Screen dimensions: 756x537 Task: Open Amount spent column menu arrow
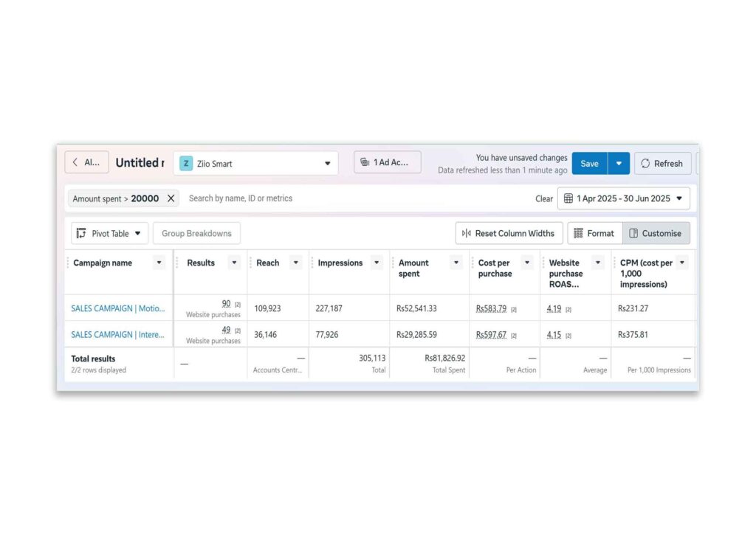pyautogui.click(x=456, y=263)
